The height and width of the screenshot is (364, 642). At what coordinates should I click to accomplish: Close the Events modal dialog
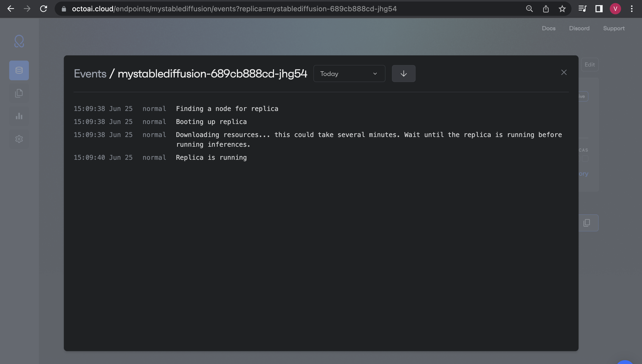coord(564,73)
